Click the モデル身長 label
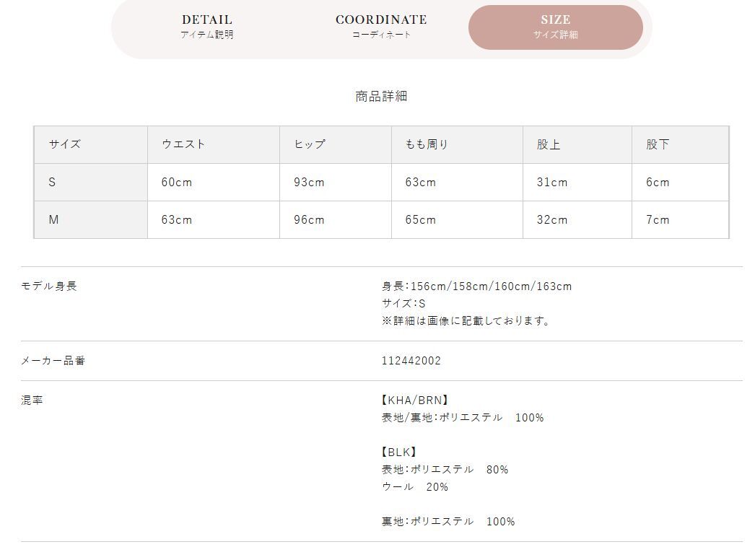Image resolution: width=755 pixels, height=560 pixels. pyautogui.click(x=48, y=286)
